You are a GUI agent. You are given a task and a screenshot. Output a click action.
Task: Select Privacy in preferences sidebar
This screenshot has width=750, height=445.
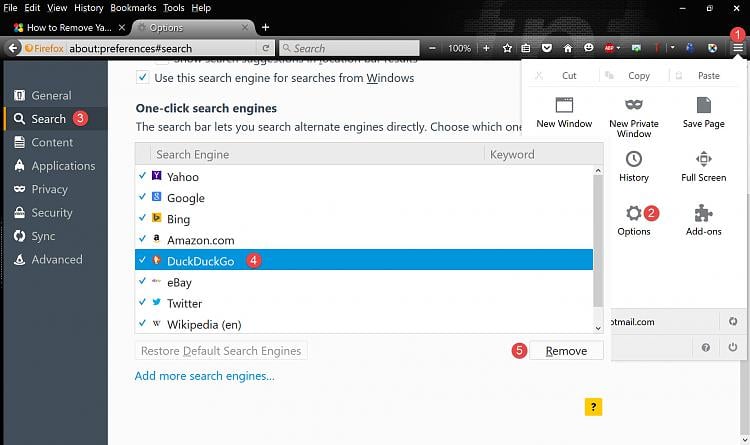[55, 189]
